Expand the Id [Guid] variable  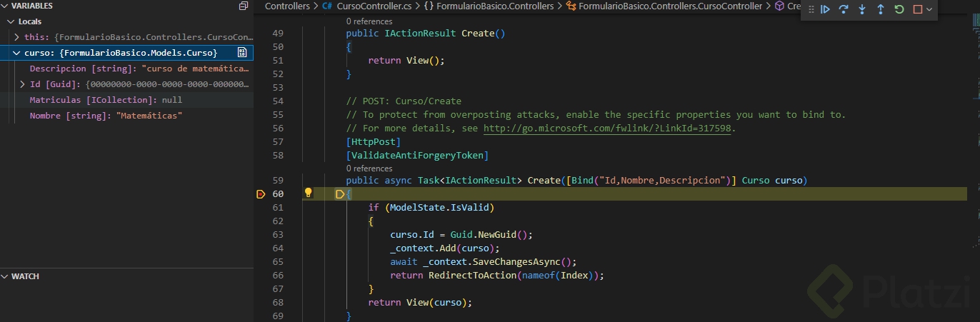tap(23, 84)
